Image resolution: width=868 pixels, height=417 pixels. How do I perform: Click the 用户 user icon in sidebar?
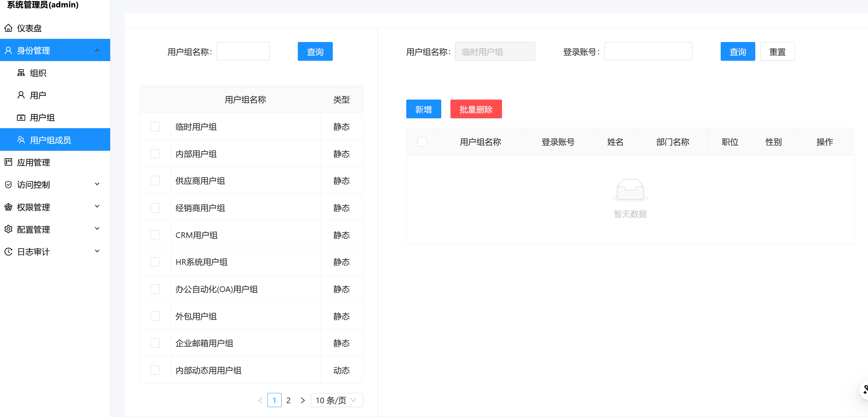tap(21, 95)
